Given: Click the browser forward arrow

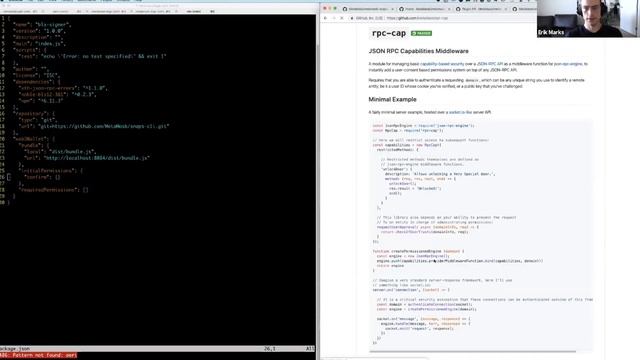Looking at the screenshot, I should pyautogui.click(x=333, y=18).
